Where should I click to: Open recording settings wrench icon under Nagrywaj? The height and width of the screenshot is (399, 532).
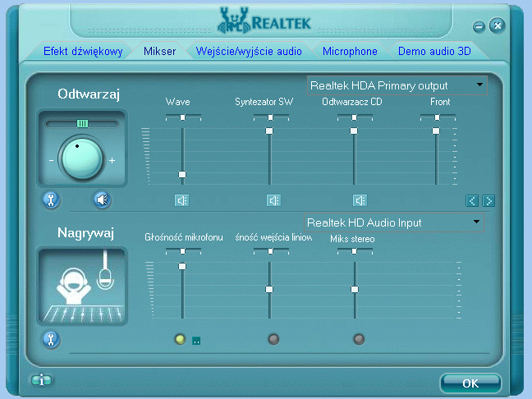coord(51,339)
